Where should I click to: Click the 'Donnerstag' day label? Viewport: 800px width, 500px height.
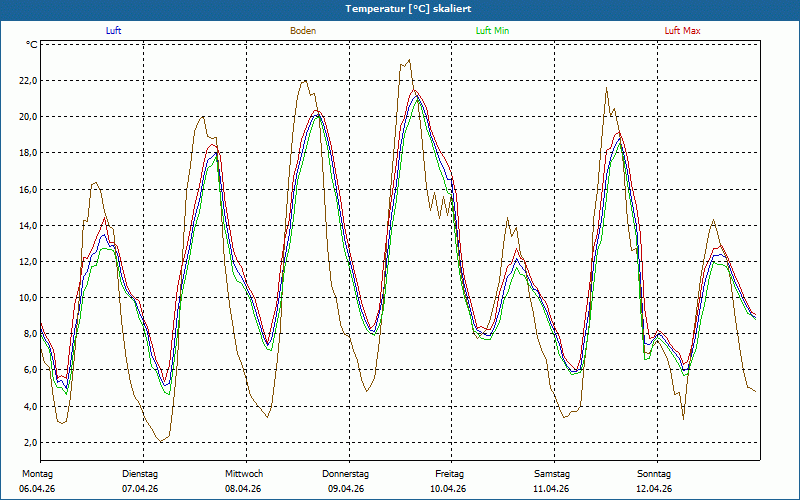(x=345, y=474)
